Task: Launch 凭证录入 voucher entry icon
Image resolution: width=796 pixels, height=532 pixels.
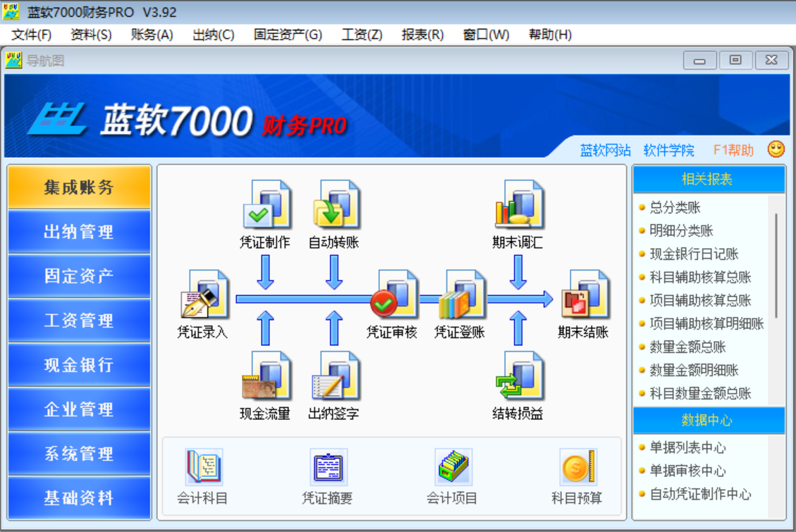Action: coord(203,295)
